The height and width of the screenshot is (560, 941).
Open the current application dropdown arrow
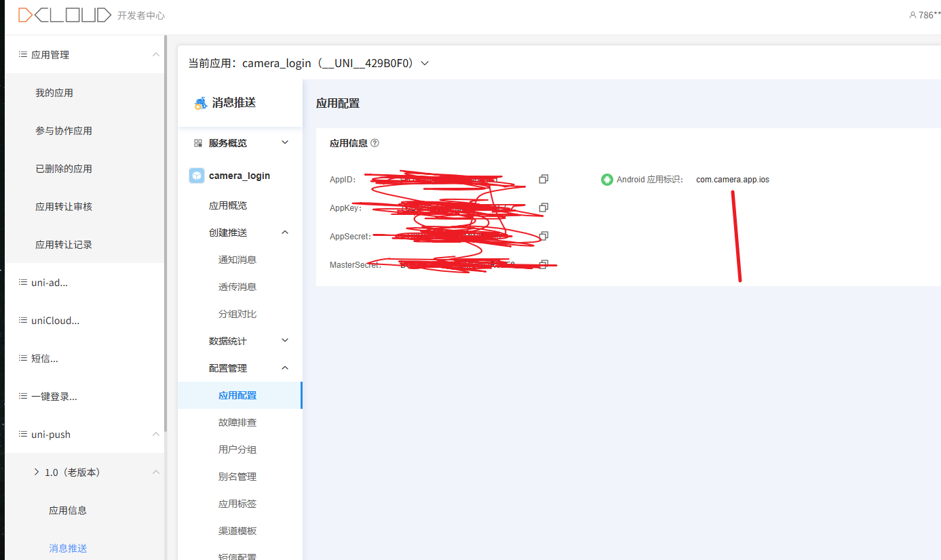pos(425,63)
